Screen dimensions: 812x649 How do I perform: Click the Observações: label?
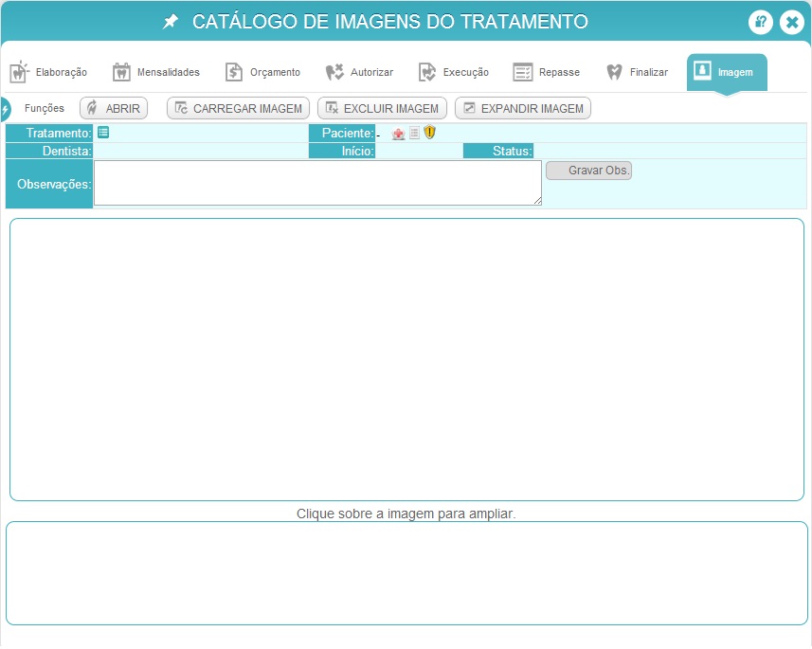(x=54, y=185)
